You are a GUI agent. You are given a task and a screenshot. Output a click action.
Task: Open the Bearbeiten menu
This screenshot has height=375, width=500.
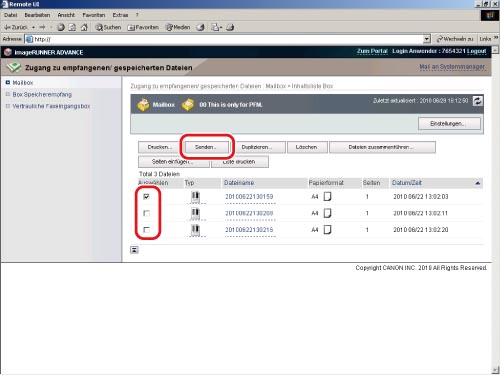coord(37,15)
